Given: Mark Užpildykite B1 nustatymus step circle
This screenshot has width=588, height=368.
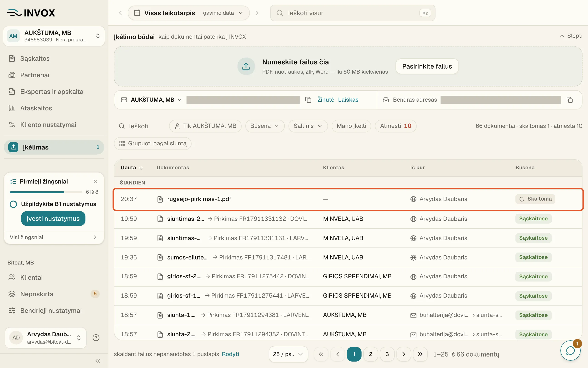Looking at the screenshot, I should tap(13, 204).
